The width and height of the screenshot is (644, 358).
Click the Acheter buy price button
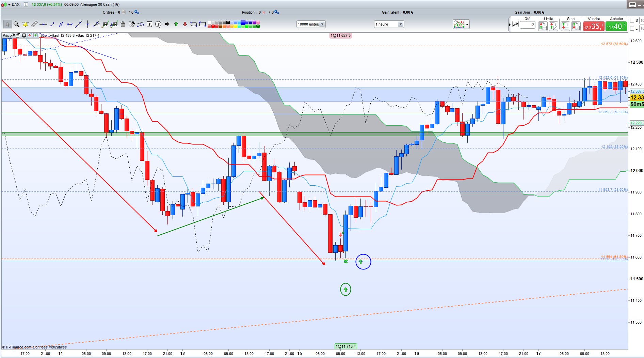[616, 26]
